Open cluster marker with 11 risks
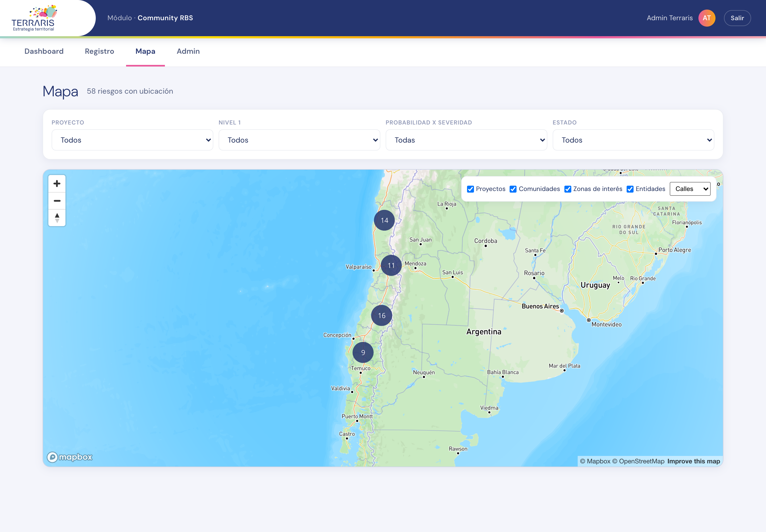The image size is (766, 532). coord(391,265)
